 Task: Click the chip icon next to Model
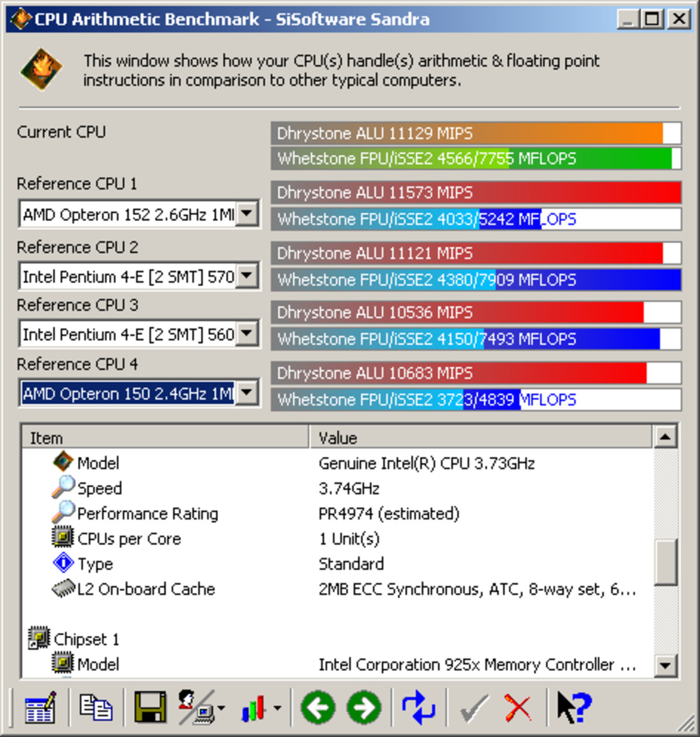point(63,462)
